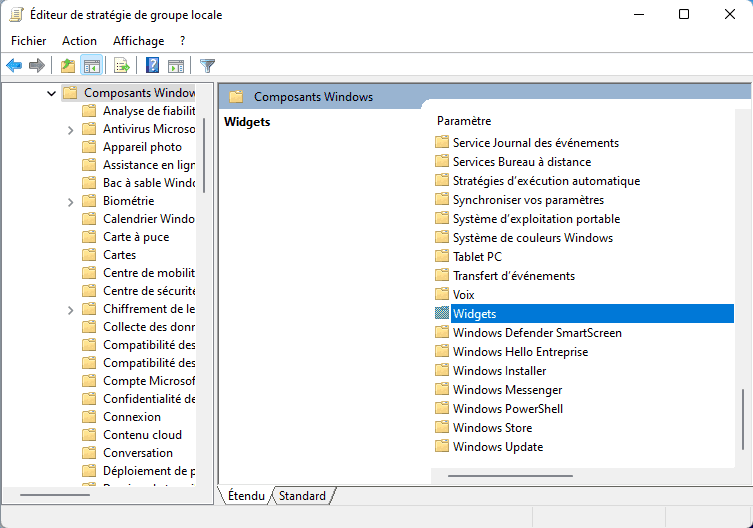Select Collecte des données in tree
The height and width of the screenshot is (528, 753).
[x=149, y=327]
